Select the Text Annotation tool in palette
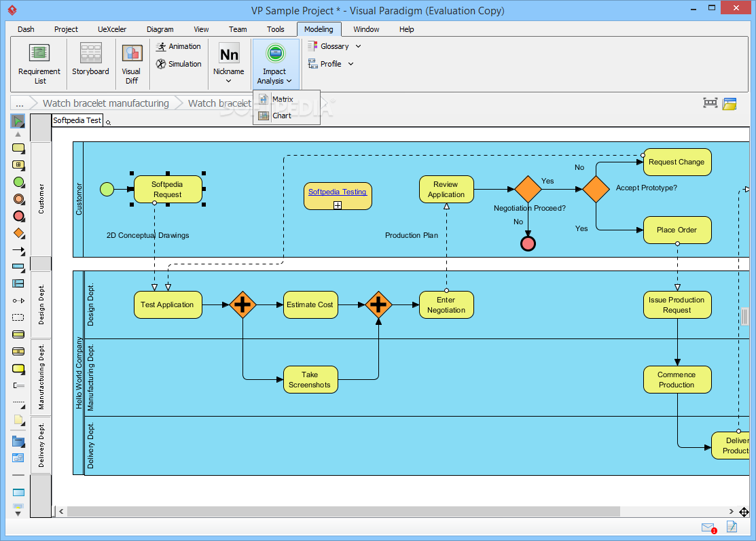The width and height of the screenshot is (756, 541). (x=18, y=385)
